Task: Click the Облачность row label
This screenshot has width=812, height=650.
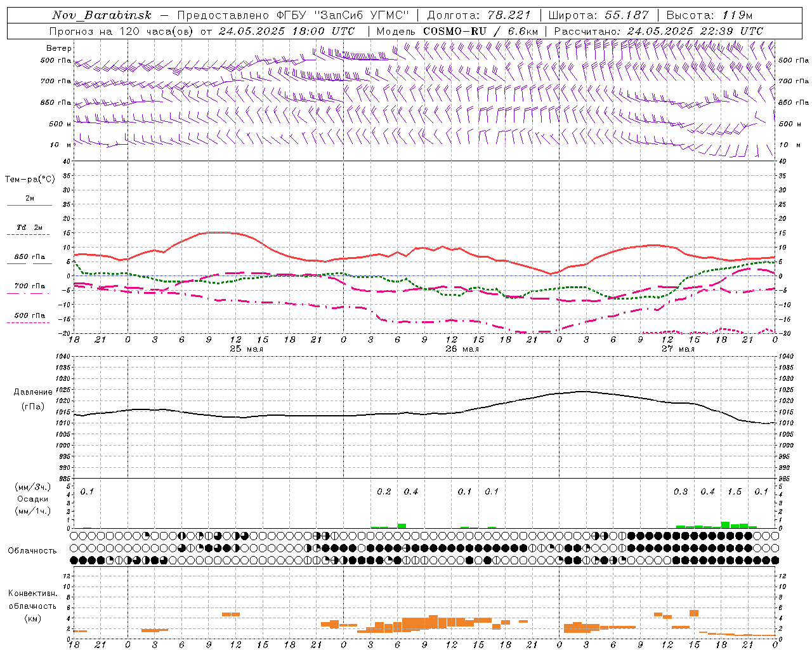Action: pos(32,551)
